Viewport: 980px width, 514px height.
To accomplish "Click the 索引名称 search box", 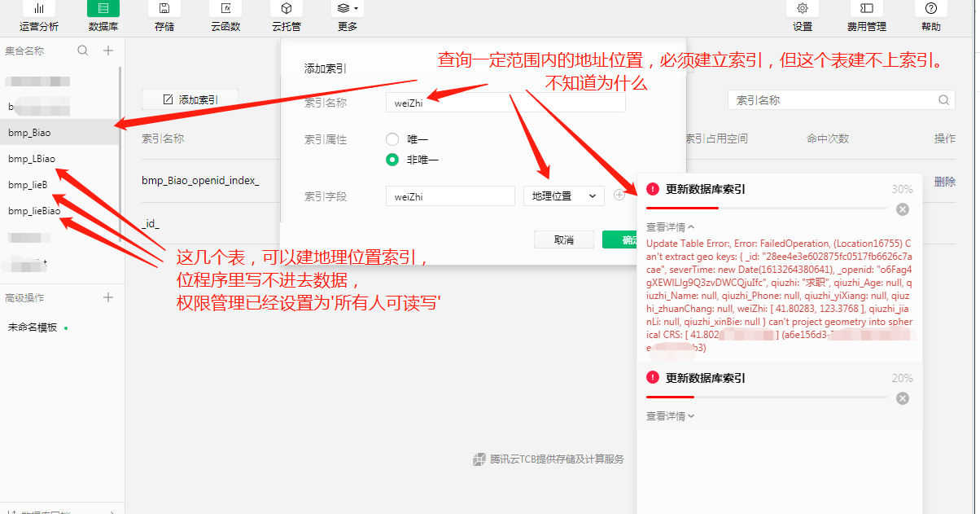I will tap(841, 100).
